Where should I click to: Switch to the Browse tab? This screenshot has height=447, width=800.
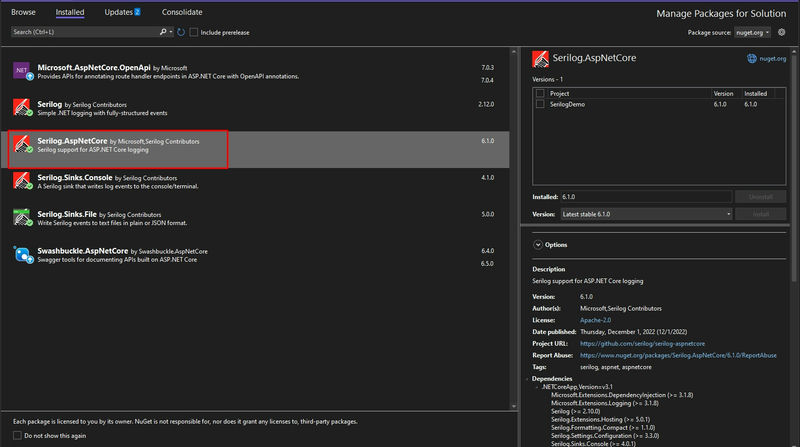coord(23,12)
